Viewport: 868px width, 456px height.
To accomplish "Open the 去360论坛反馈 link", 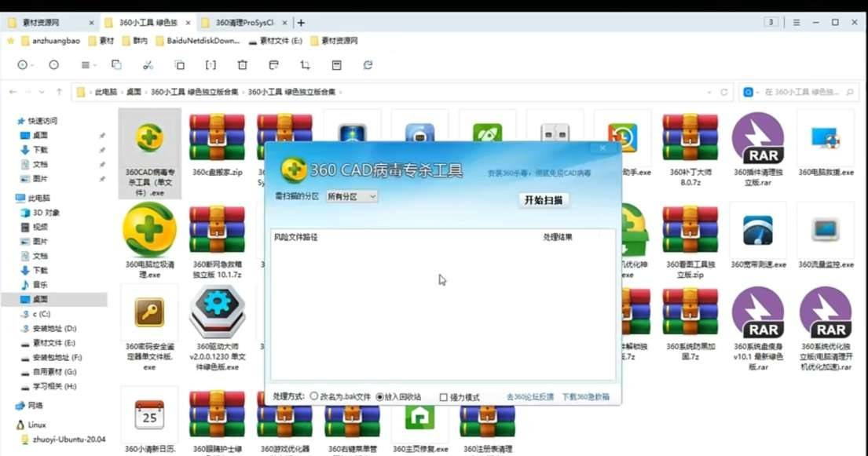I will tap(529, 397).
